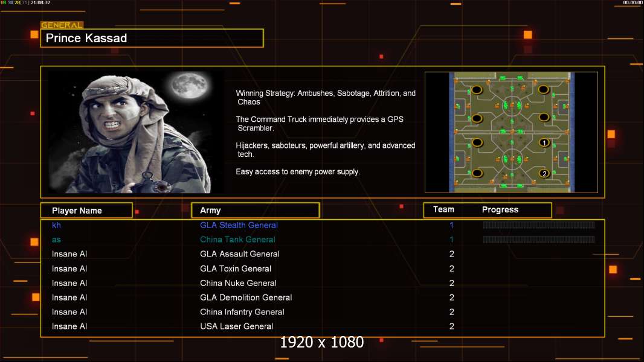Click the Army column header
The height and width of the screenshot is (362, 644).
[x=256, y=211]
